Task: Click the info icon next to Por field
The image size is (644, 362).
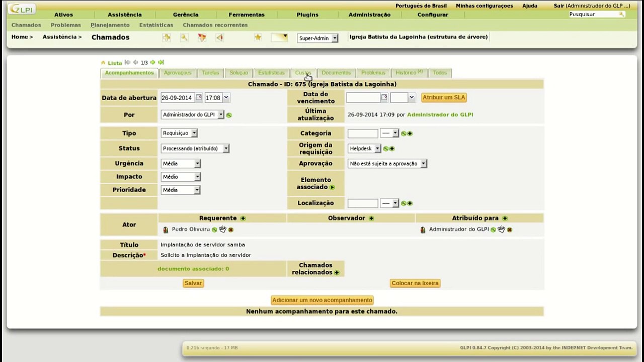Action: pos(229,115)
